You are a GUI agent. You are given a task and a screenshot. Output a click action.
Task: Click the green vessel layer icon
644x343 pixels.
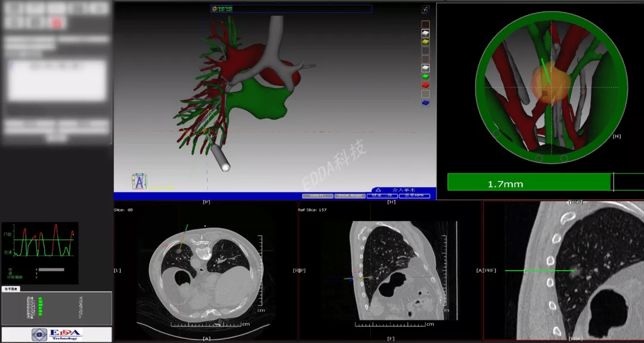click(x=425, y=76)
